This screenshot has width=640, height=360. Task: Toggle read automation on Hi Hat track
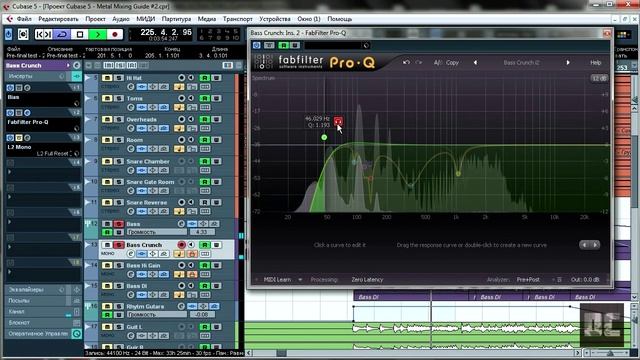[204, 78]
